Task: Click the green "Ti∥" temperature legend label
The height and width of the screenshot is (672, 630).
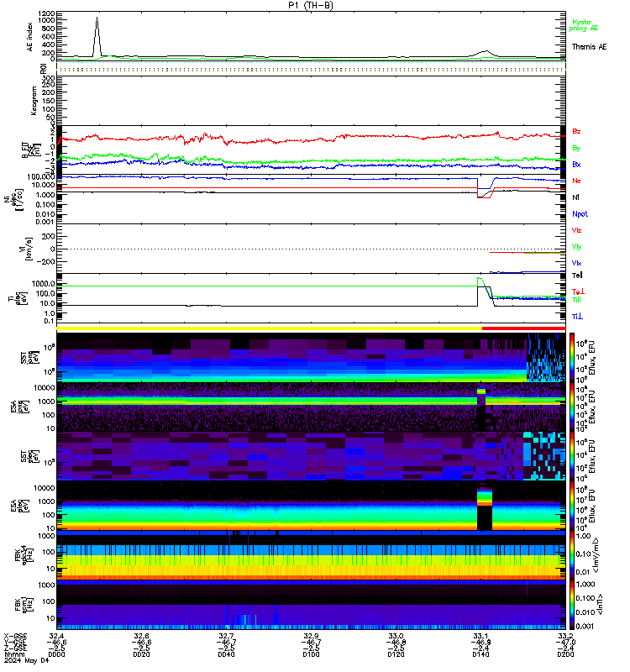Action: click(x=576, y=300)
